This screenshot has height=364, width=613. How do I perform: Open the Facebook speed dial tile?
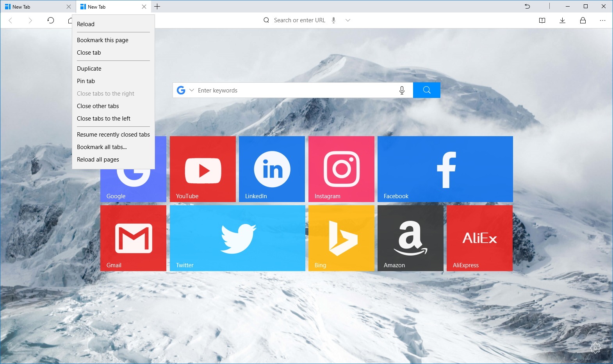pyautogui.click(x=445, y=169)
